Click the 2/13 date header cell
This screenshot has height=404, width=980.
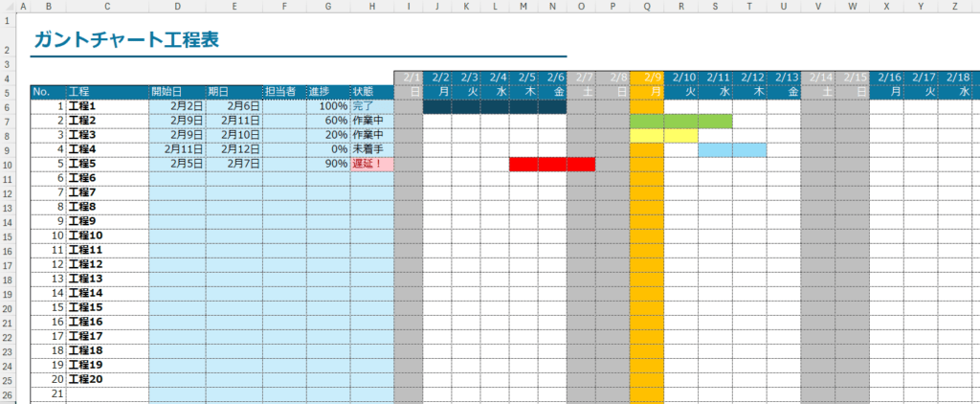785,78
